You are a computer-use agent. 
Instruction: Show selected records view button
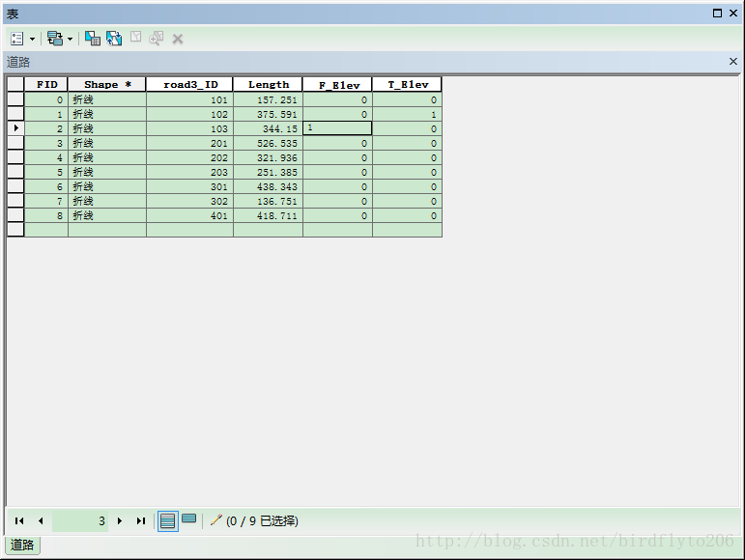tap(189, 518)
